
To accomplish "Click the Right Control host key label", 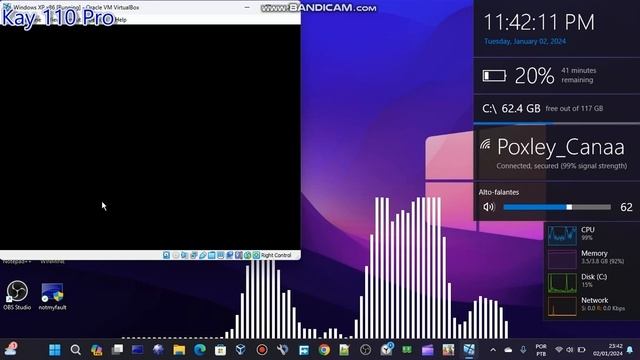I will click(276, 255).
